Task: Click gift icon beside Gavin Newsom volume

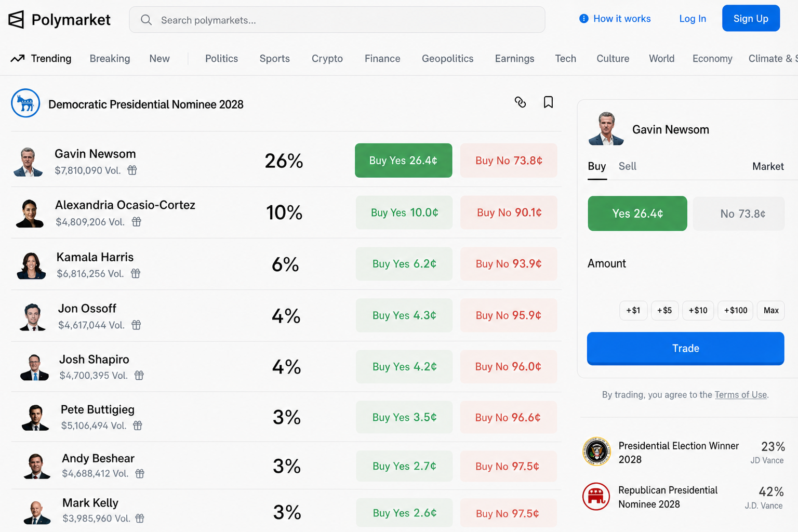Action: pyautogui.click(x=132, y=170)
